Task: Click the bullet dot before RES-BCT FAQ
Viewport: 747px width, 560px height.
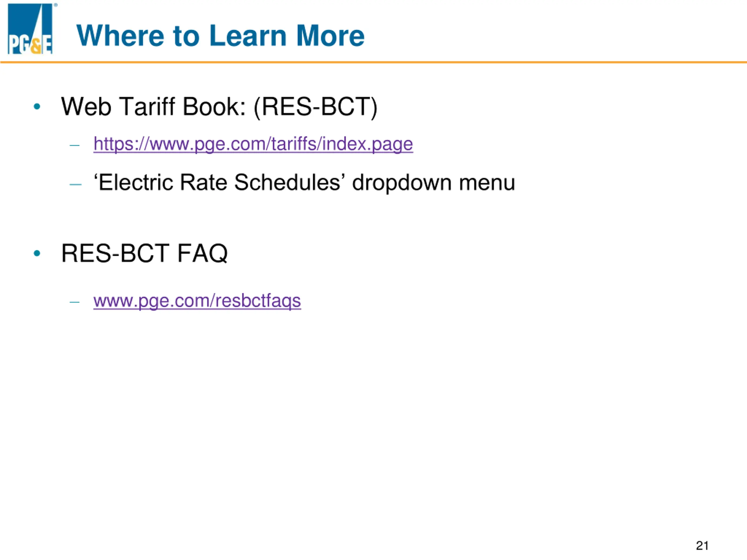Action: point(37,253)
